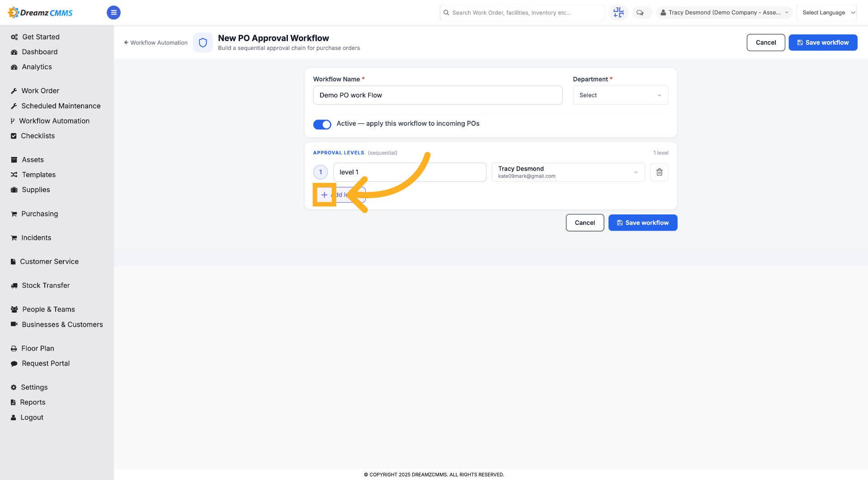Open the Department Select dropdown

(620, 95)
